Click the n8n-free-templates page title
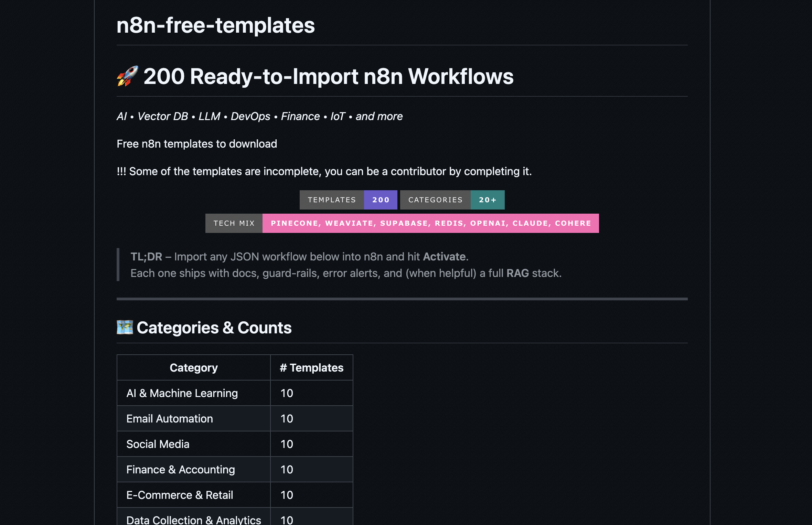 point(215,25)
